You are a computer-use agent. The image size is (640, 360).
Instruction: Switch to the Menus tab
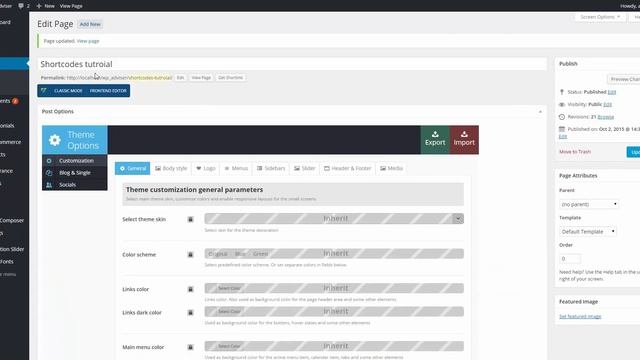coord(236,168)
